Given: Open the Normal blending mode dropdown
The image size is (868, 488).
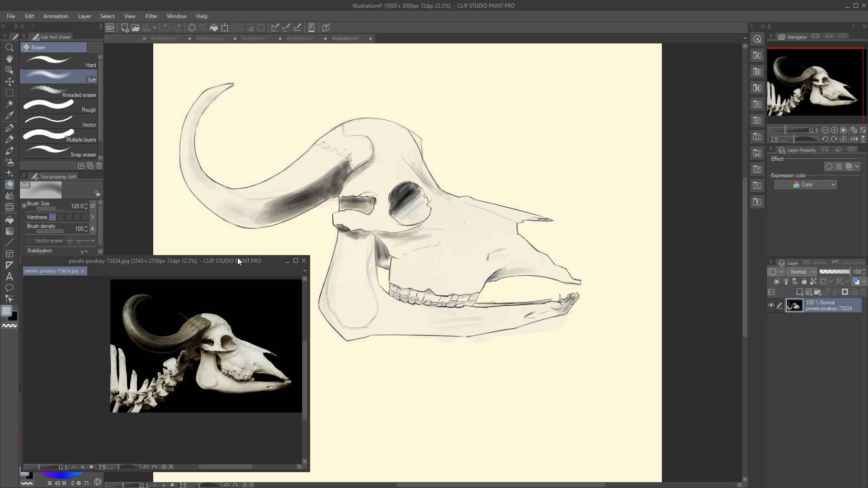Looking at the screenshot, I should 801,272.
